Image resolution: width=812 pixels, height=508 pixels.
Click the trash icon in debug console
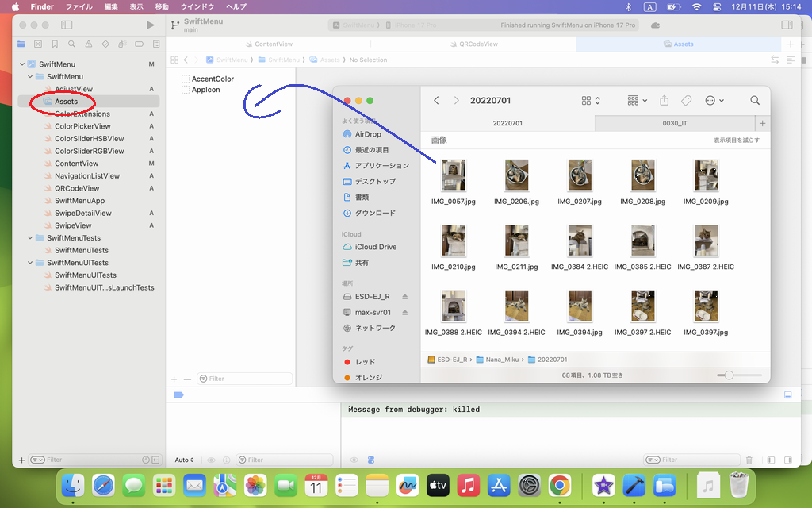(x=749, y=460)
